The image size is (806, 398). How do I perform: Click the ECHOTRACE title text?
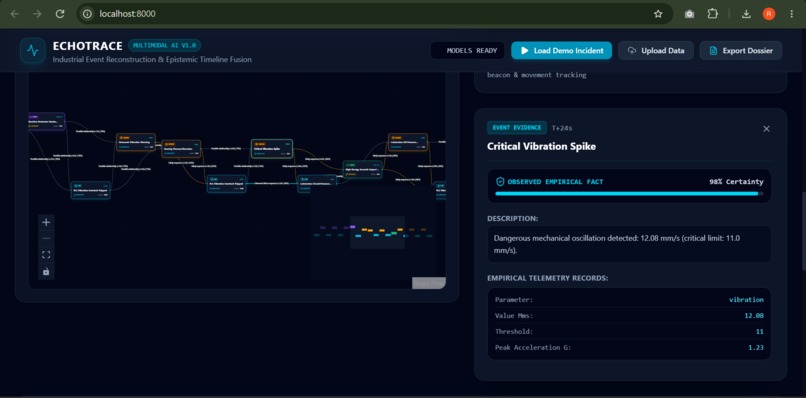pos(87,46)
